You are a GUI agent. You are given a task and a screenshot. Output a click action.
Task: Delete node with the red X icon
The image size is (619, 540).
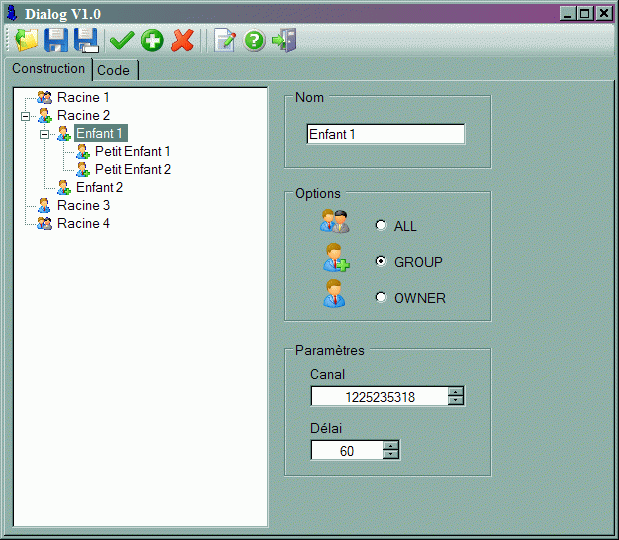[x=182, y=40]
